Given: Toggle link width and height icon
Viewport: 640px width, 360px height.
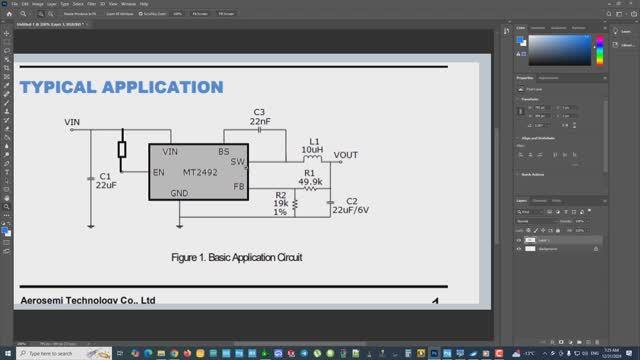Looking at the screenshot, I should (520, 111).
